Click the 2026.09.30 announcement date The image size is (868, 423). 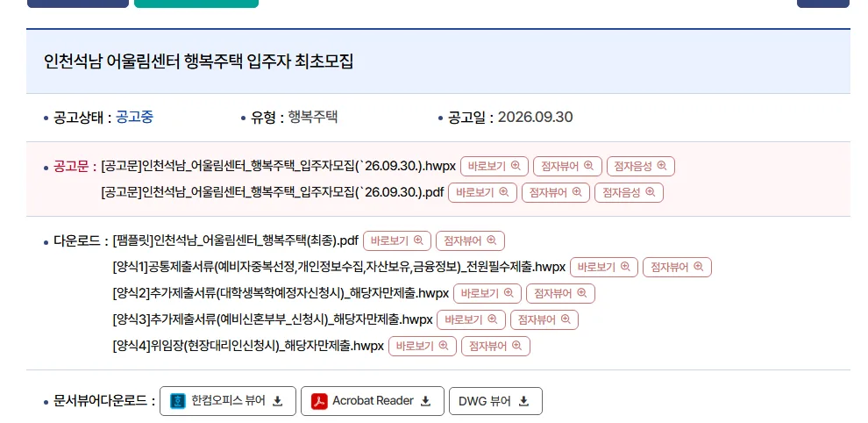pos(536,118)
